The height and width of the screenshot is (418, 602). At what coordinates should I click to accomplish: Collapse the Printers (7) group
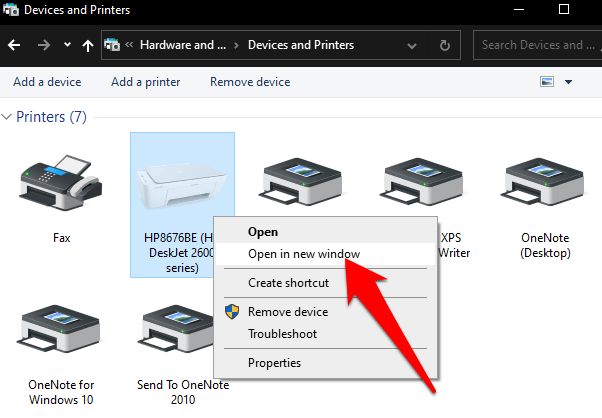(x=9, y=117)
